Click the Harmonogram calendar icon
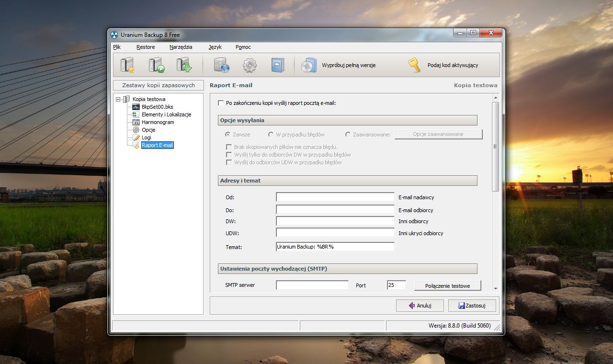This screenshot has width=613, height=364. [x=136, y=122]
